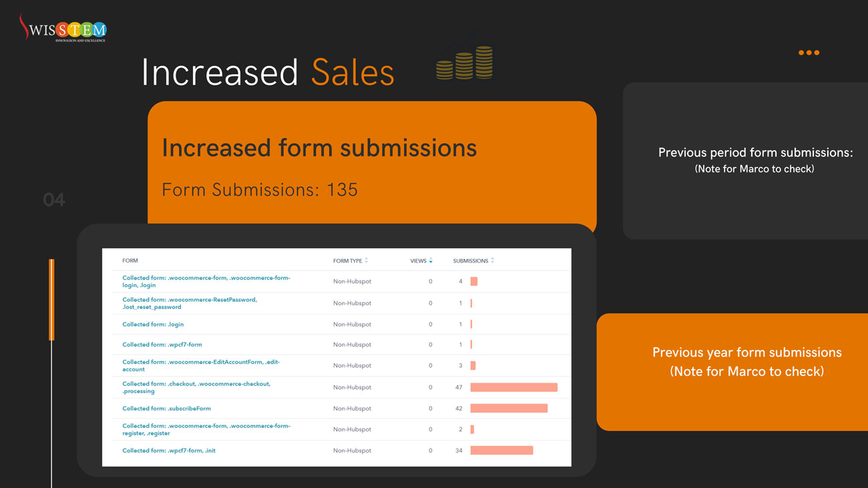Screen dimensions: 868x488
Task: Click the 47 submissions bar for checkout
Action: coord(513,387)
